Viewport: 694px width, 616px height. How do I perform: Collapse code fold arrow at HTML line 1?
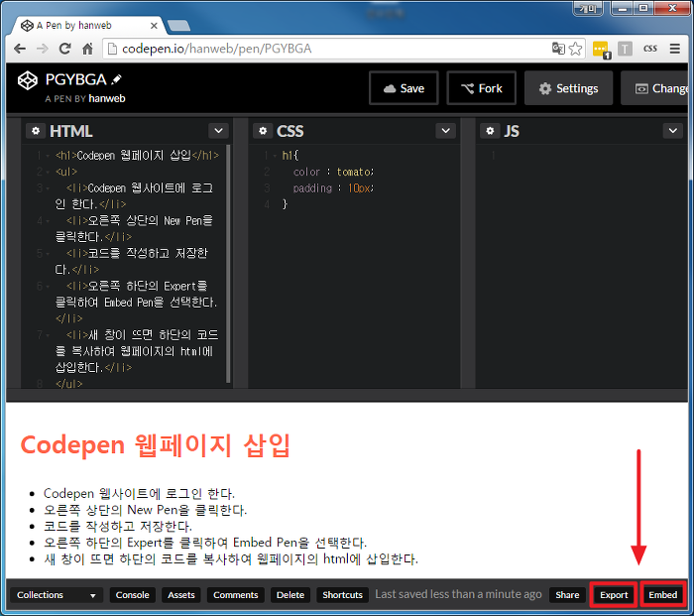point(48,156)
